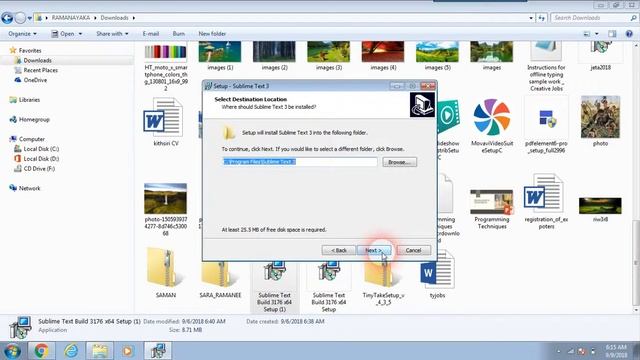Select Computer in navigation pane
This screenshot has height=360, width=640.
point(32,139)
